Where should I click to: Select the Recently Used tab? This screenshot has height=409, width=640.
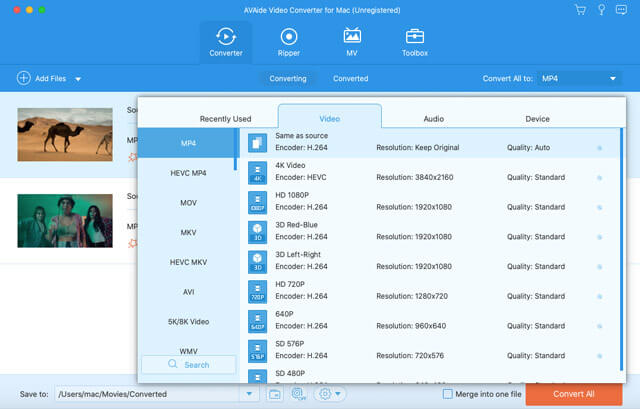(225, 119)
